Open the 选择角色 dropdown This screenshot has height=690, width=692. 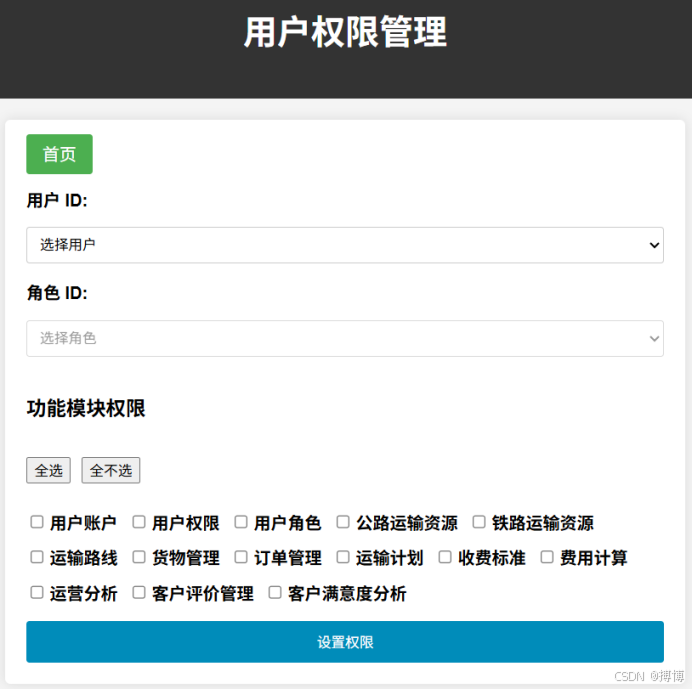(x=345, y=338)
